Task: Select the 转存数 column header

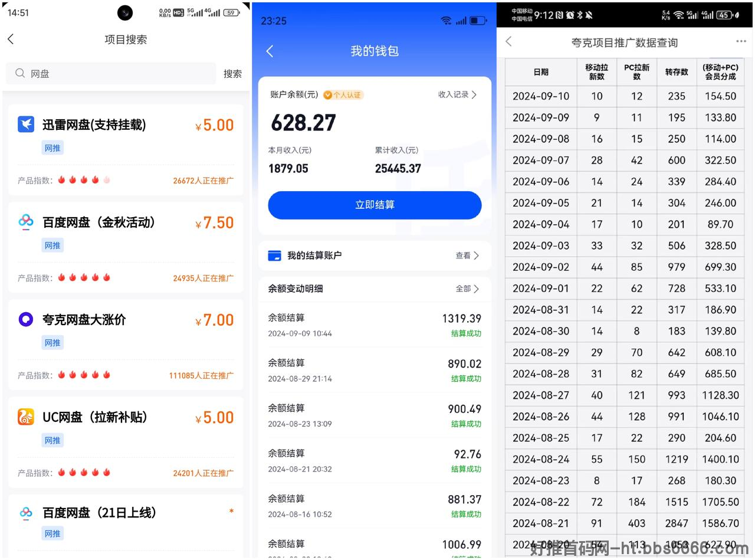Action: 677,72
